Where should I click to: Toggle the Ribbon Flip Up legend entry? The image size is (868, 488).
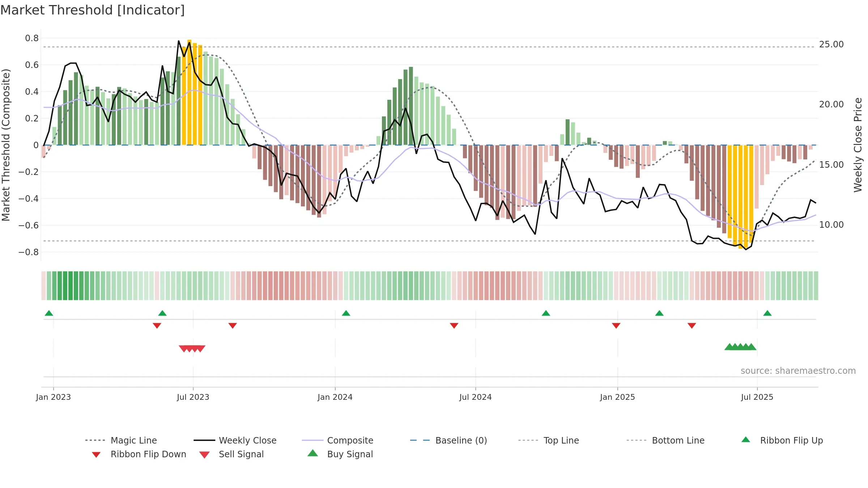(x=782, y=440)
